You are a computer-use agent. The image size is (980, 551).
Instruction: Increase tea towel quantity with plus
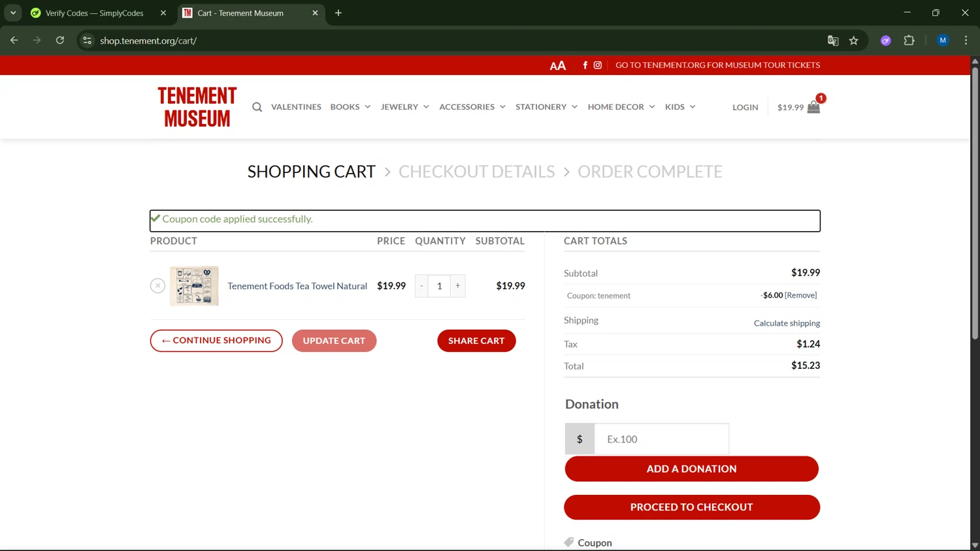[x=458, y=286]
